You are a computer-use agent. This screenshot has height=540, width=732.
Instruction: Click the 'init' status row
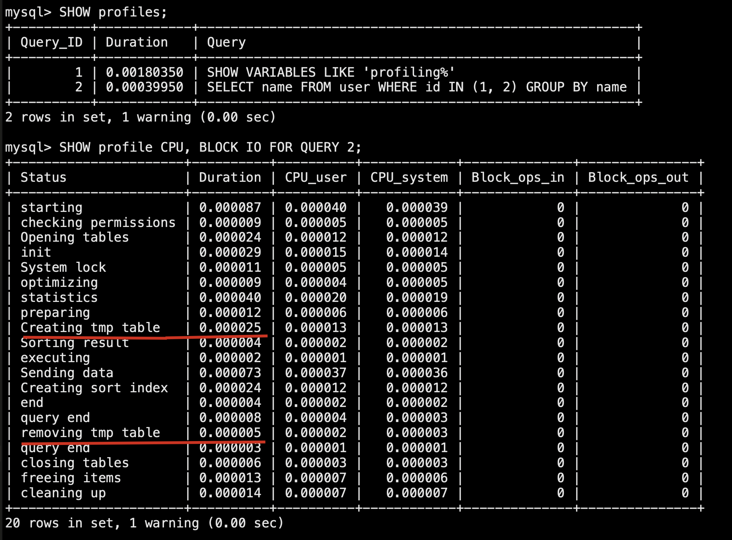coord(36,252)
